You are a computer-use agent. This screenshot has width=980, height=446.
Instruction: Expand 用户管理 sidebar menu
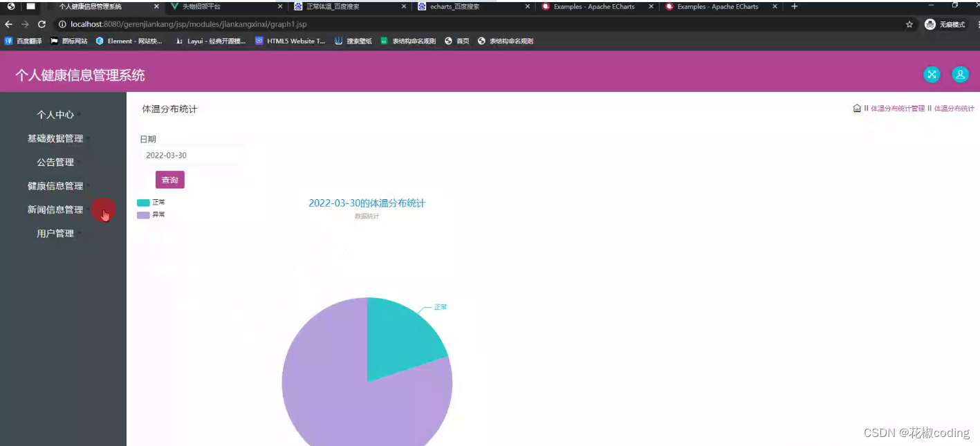click(x=55, y=233)
